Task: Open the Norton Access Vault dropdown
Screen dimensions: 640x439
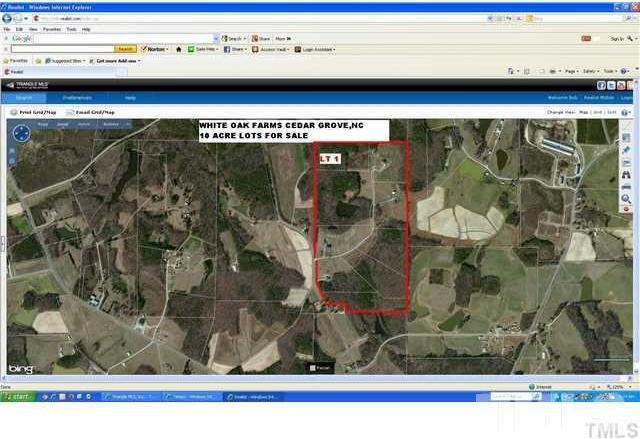Action: (271, 49)
